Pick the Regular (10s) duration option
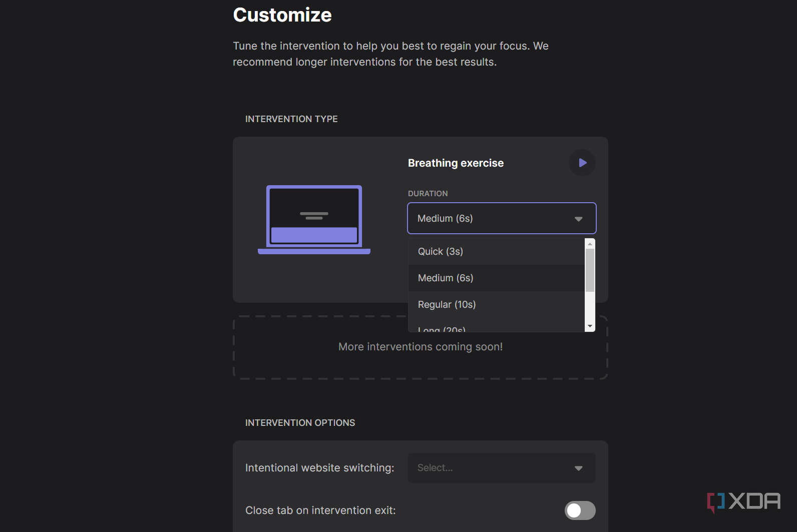This screenshot has width=797, height=532. coord(496,304)
